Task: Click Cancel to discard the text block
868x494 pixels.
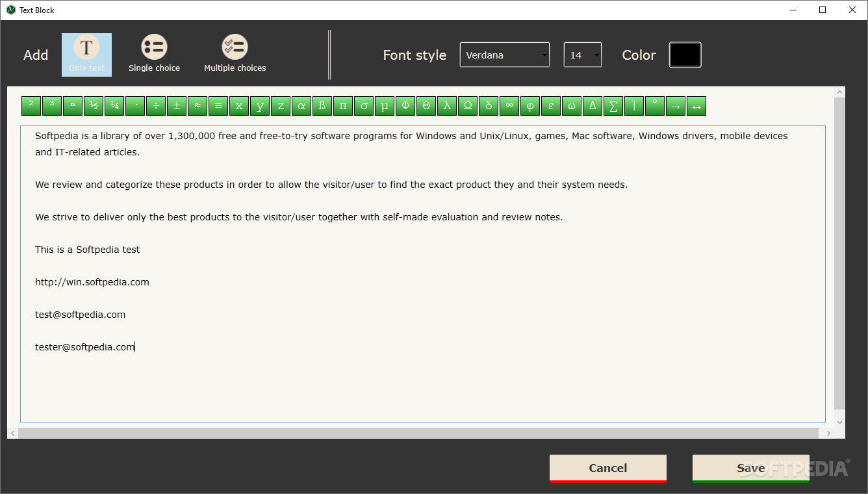Action: [608, 469]
